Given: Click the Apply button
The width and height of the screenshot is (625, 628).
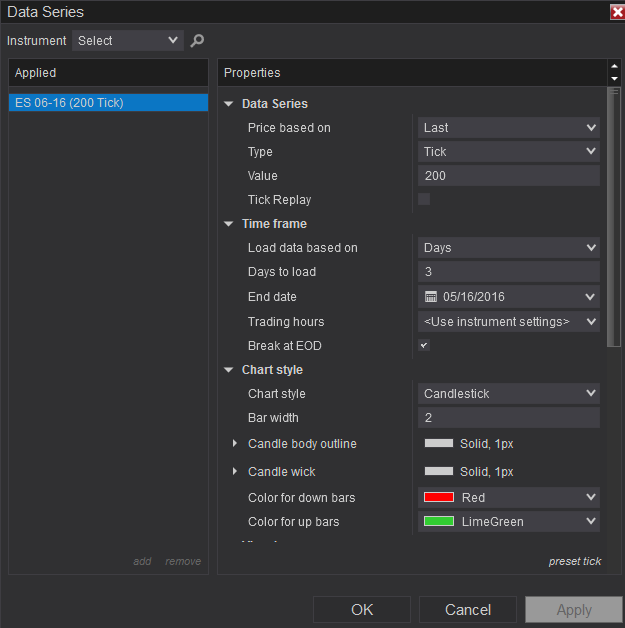Looking at the screenshot, I should 574,610.
